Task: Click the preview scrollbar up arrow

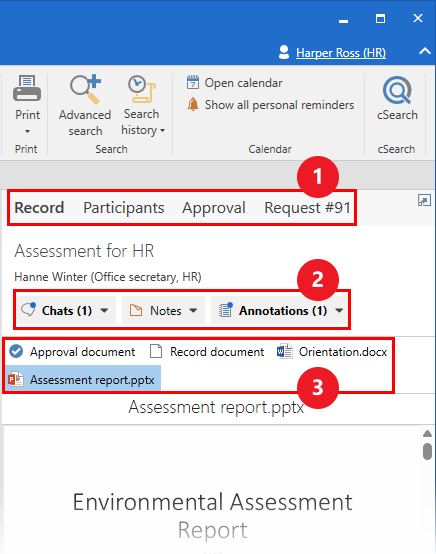Action: coord(427,434)
